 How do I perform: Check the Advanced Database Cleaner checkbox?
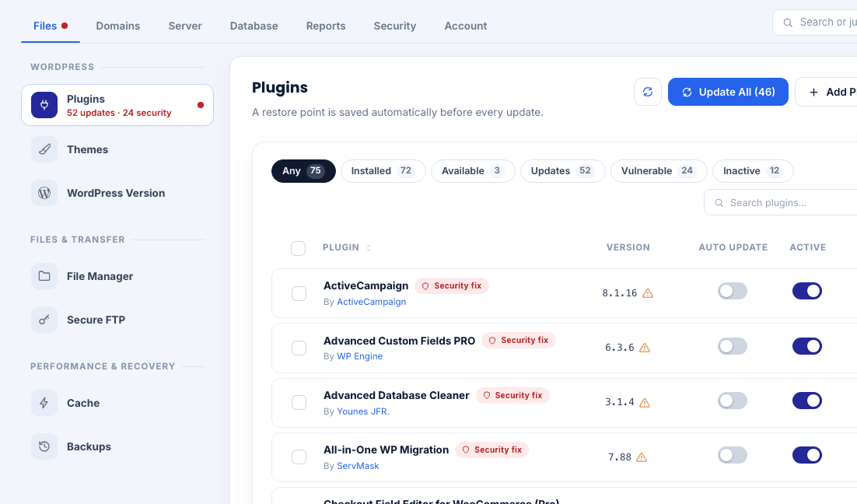pos(299,403)
